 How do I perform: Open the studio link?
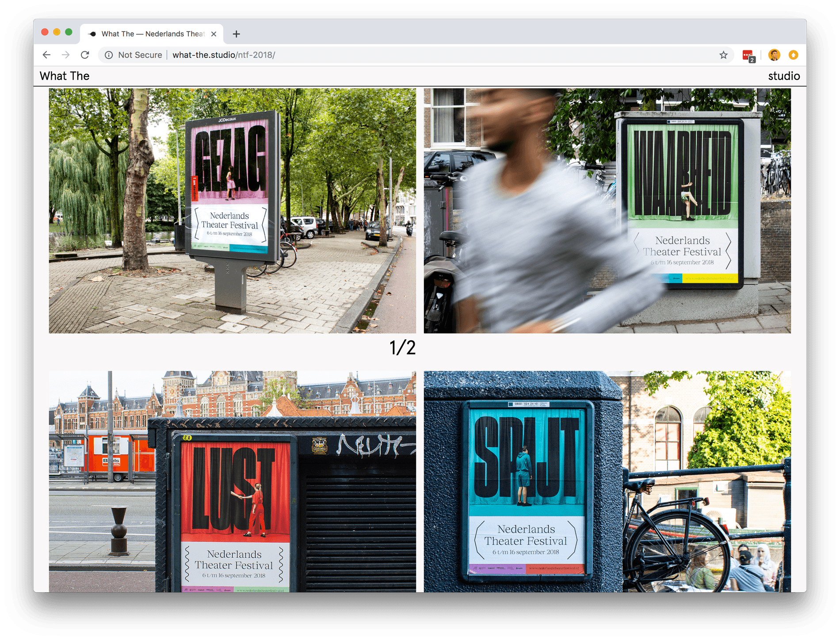coord(784,76)
